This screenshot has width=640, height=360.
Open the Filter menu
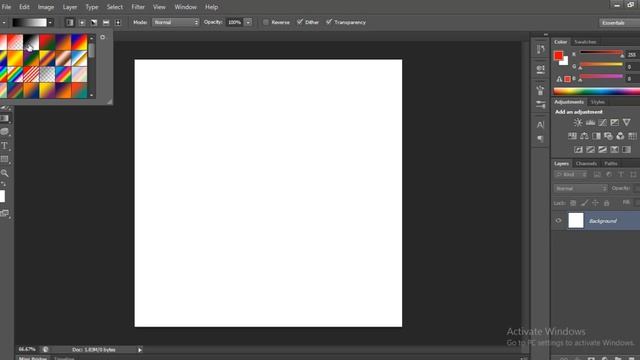138,7
